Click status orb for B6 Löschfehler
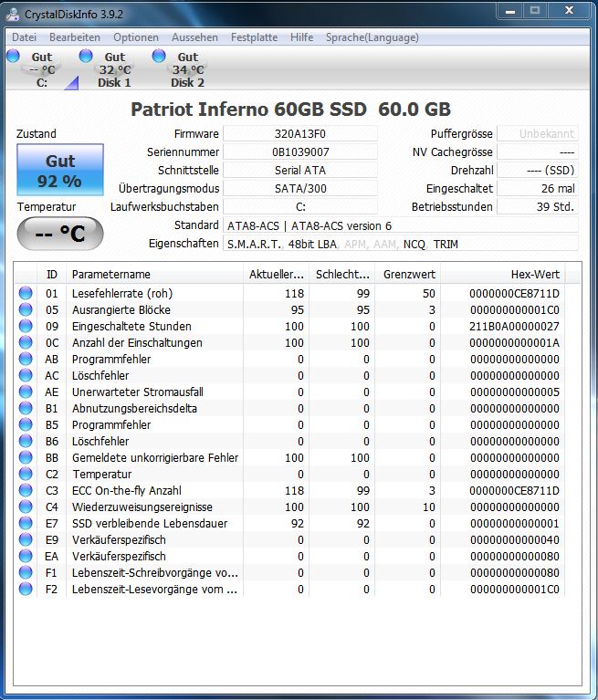Screen dimensions: 598x700 pyautogui.click(x=26, y=441)
